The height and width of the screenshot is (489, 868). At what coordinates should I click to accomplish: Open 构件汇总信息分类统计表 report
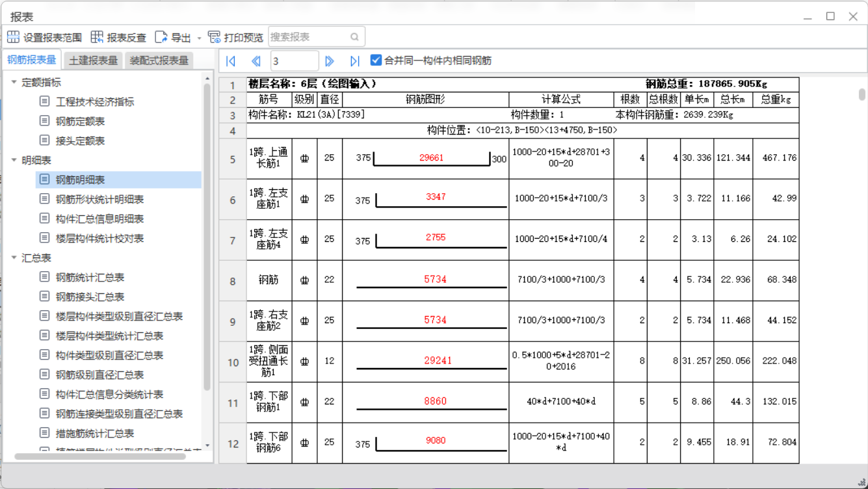tap(110, 395)
